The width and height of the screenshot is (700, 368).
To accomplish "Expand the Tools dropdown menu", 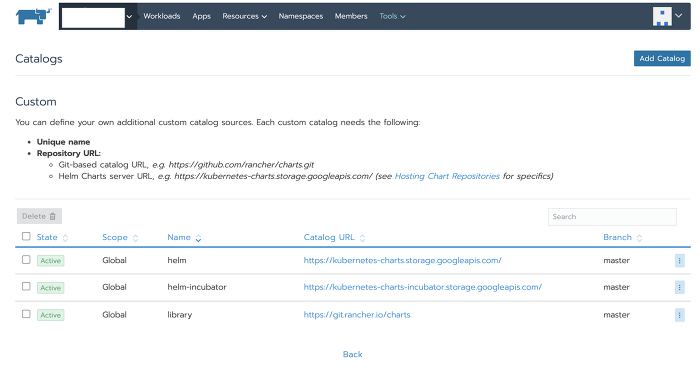I will 392,16.
